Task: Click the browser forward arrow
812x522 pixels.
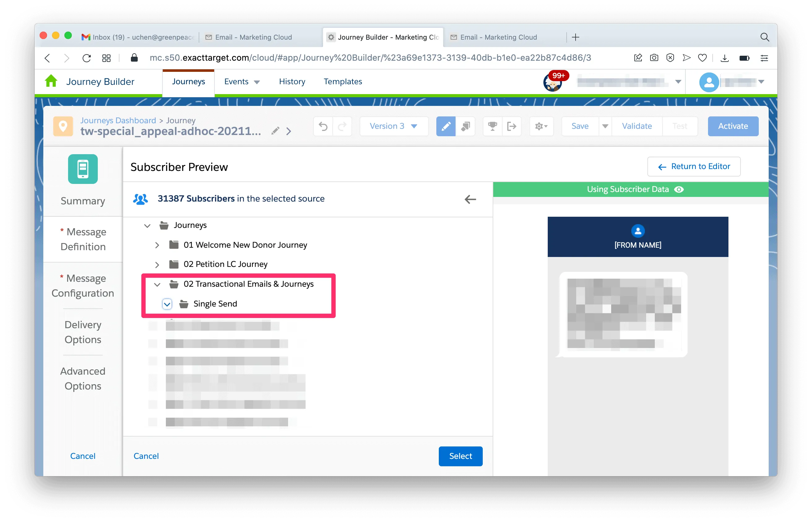Action: tap(67, 58)
